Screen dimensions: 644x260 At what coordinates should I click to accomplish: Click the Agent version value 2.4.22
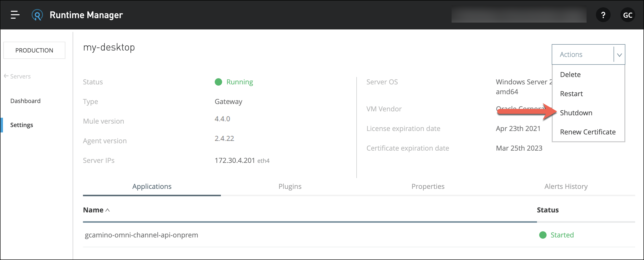pos(224,138)
